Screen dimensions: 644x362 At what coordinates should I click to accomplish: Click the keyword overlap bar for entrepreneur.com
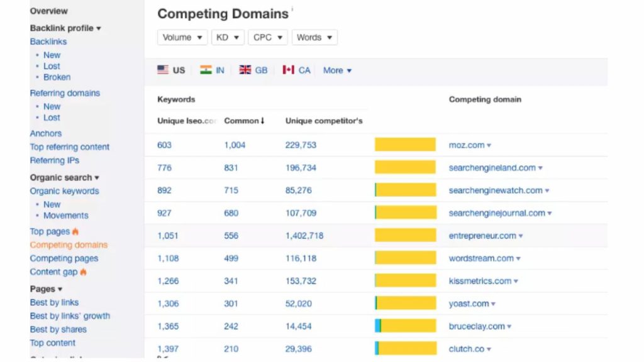[x=406, y=235]
